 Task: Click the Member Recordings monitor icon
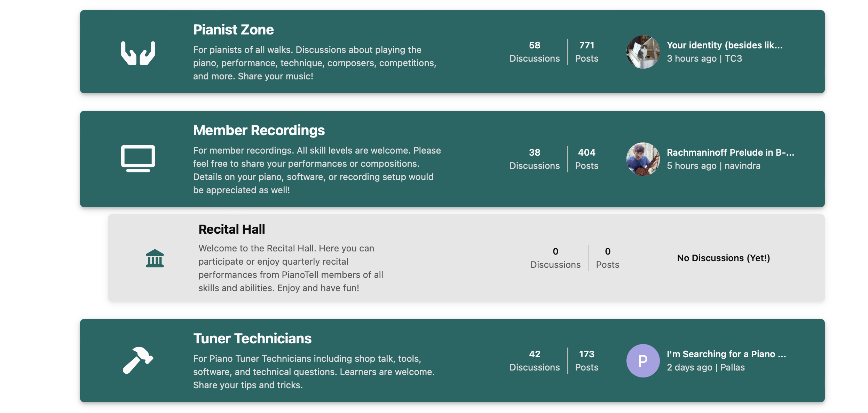138,158
